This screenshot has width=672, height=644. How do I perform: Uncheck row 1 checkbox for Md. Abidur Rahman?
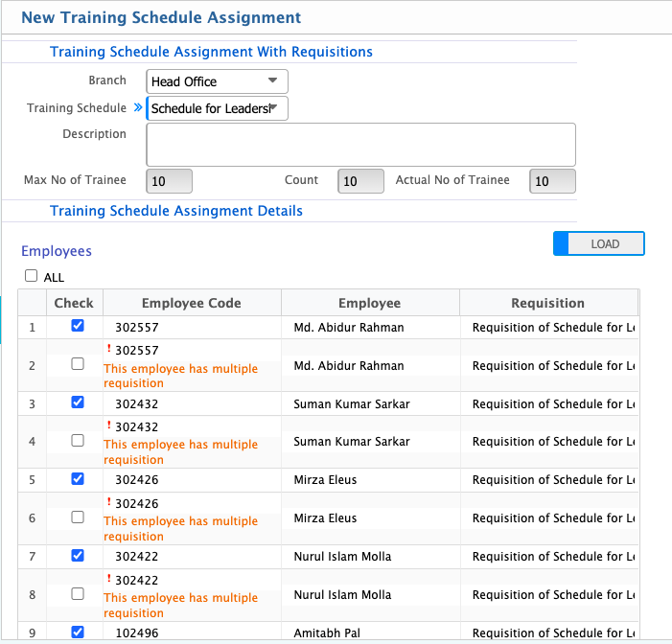tap(78, 326)
